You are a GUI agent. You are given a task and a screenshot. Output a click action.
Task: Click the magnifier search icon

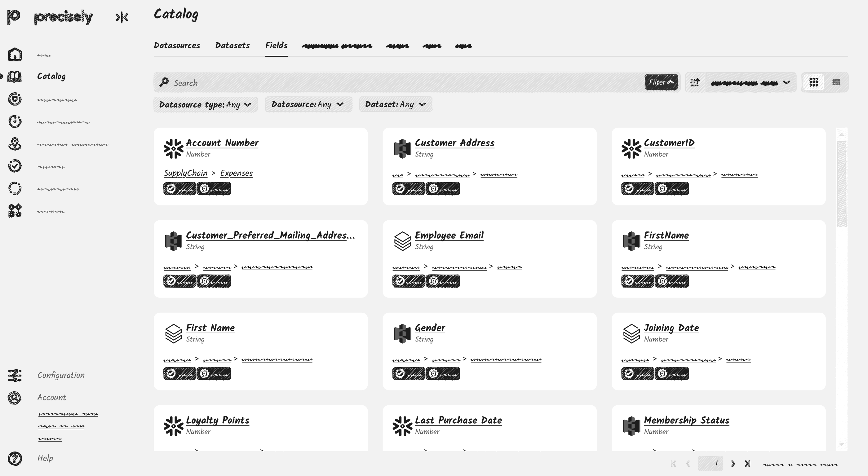click(x=164, y=82)
